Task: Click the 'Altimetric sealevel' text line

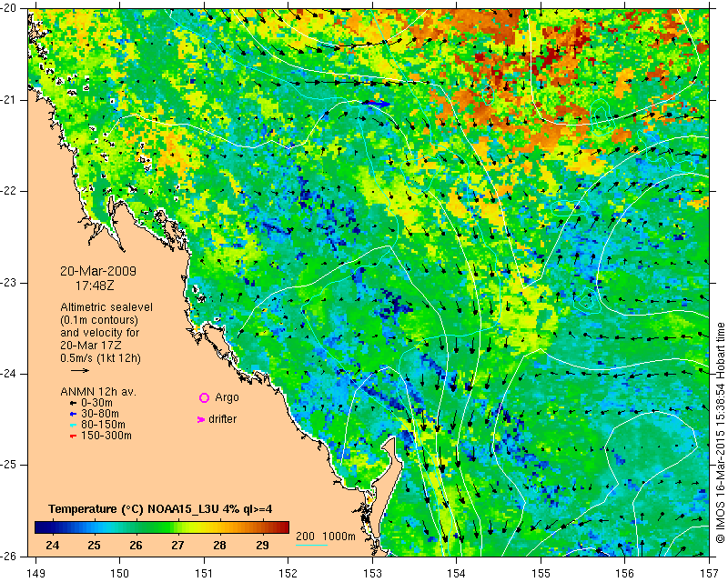Action: point(106,307)
